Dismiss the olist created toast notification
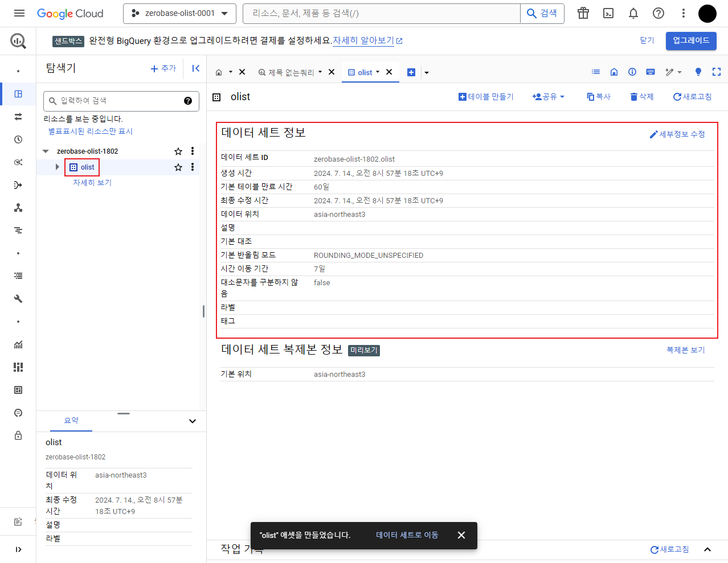The height and width of the screenshot is (563, 728). coord(461,535)
